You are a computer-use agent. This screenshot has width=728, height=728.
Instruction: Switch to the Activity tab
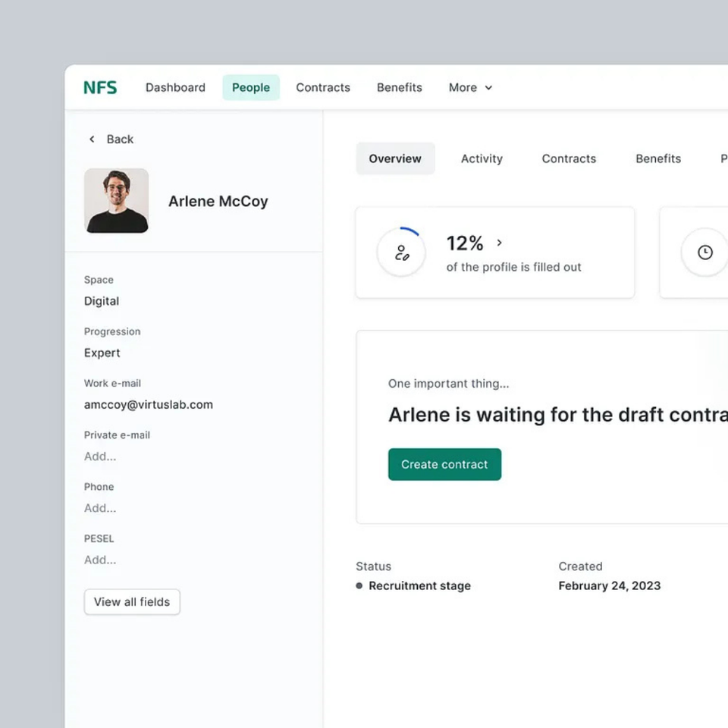pos(482,158)
